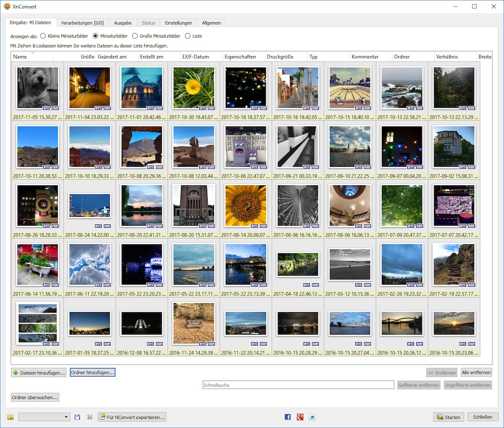Click IPTC badge on the 2017-04-18 22.46.13 image
This screenshot has width=504, height=428.
(307, 285)
